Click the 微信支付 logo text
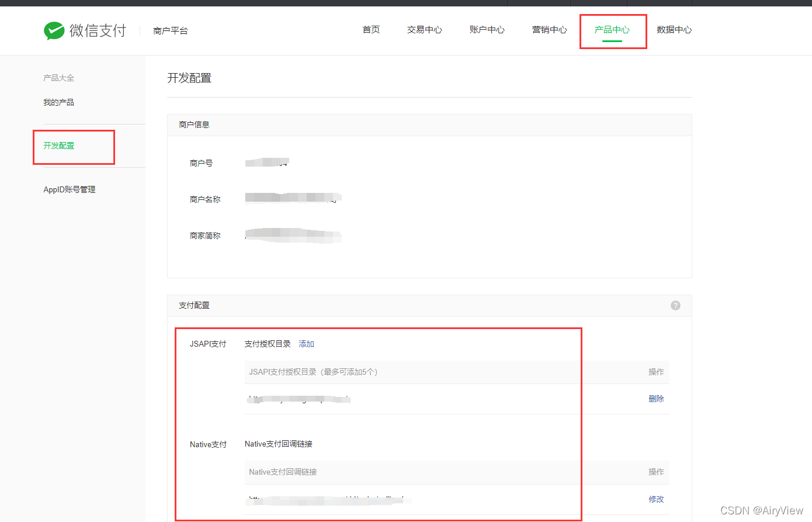 [x=98, y=30]
